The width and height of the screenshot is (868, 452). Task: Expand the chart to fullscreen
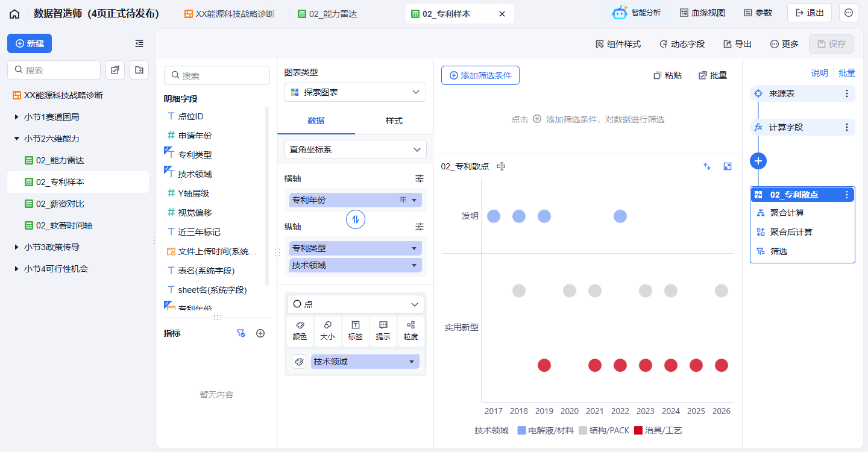click(x=728, y=166)
